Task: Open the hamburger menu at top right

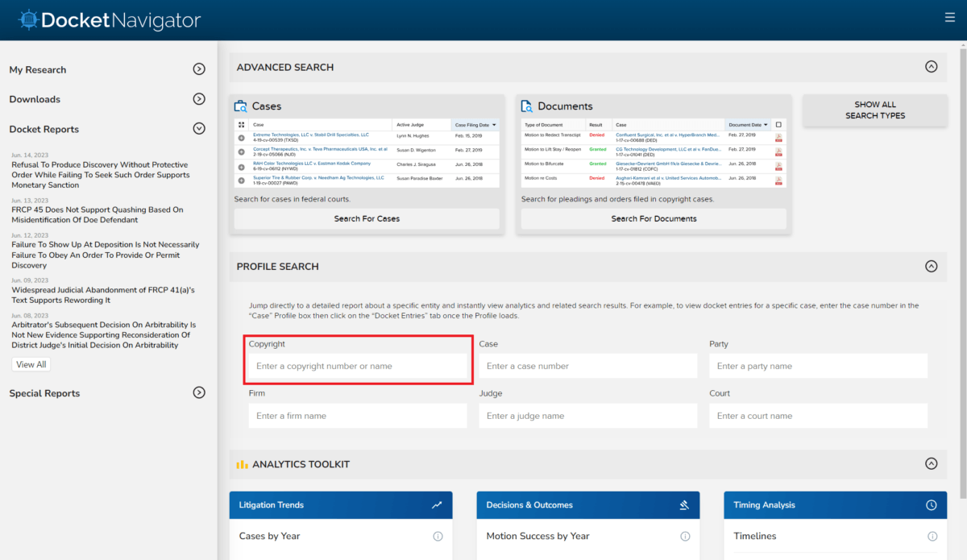Action: click(x=950, y=16)
